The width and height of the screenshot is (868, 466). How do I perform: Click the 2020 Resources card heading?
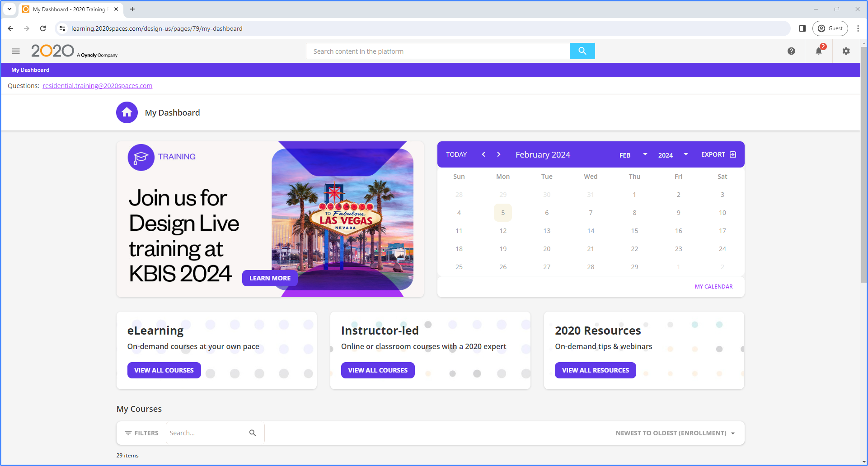[598, 331]
